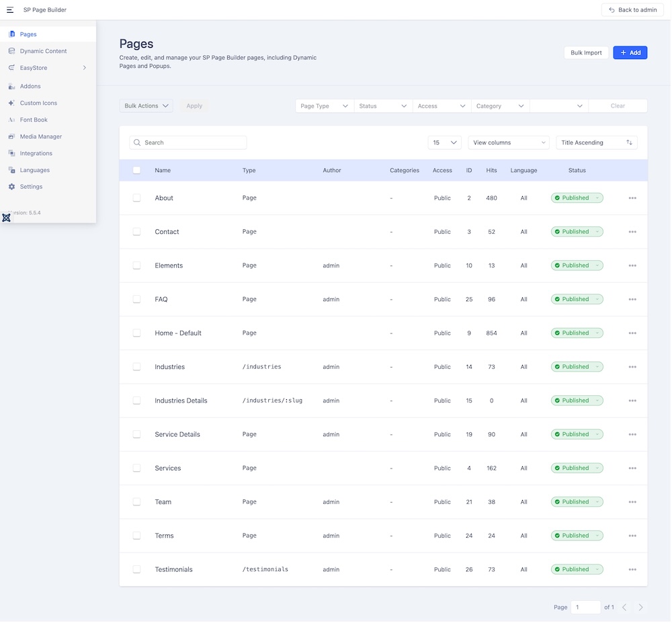Tick the select-all checkbox in table header
This screenshot has height=623, width=672.
point(137,171)
